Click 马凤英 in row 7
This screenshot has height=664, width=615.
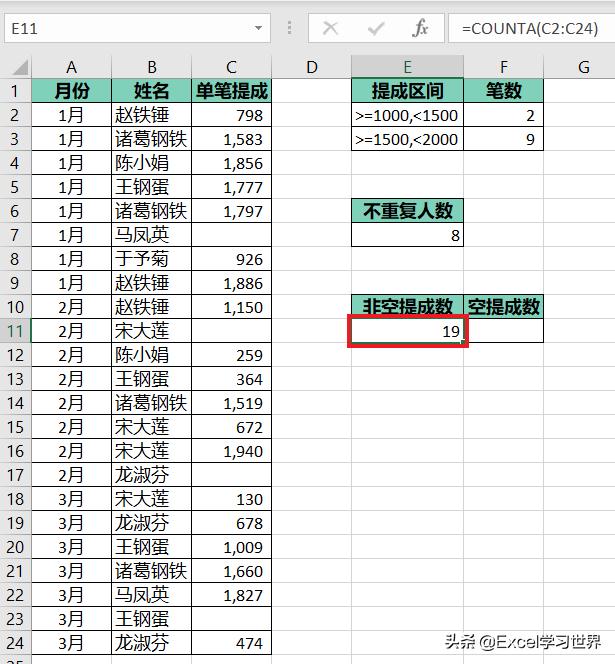point(151,235)
